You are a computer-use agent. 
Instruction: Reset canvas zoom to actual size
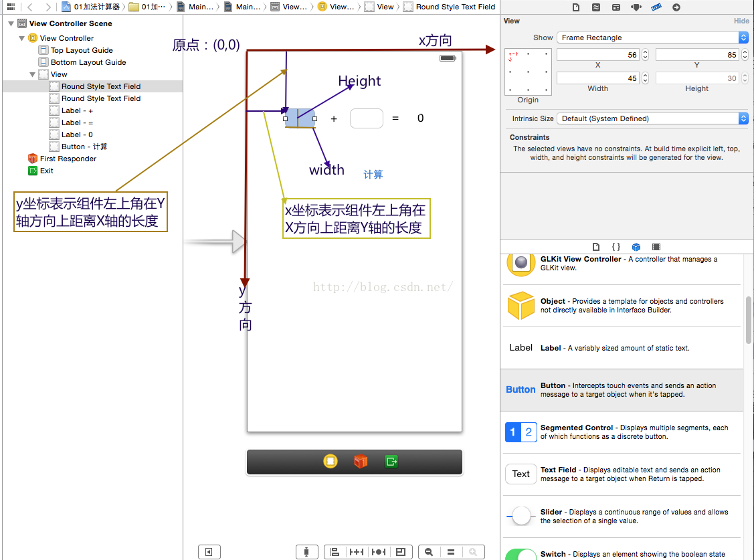[451, 552]
